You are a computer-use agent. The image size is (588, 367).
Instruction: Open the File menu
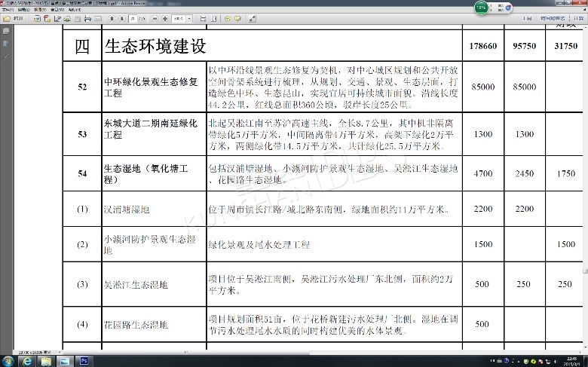pyautogui.click(x=8, y=9)
